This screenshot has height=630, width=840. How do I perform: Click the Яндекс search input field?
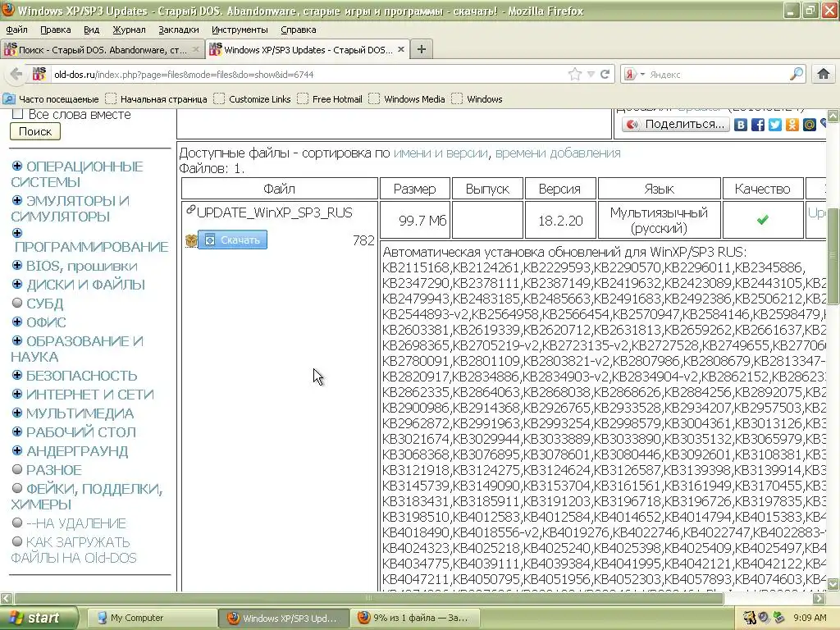tap(718, 74)
